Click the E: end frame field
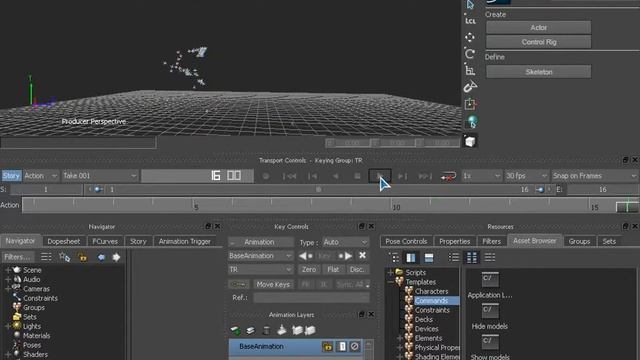 [602, 189]
